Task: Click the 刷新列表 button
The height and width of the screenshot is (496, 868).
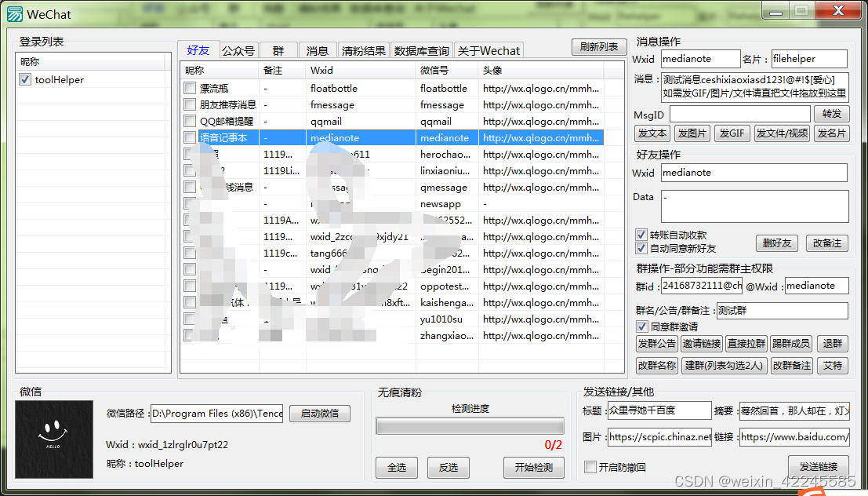Action: click(599, 47)
